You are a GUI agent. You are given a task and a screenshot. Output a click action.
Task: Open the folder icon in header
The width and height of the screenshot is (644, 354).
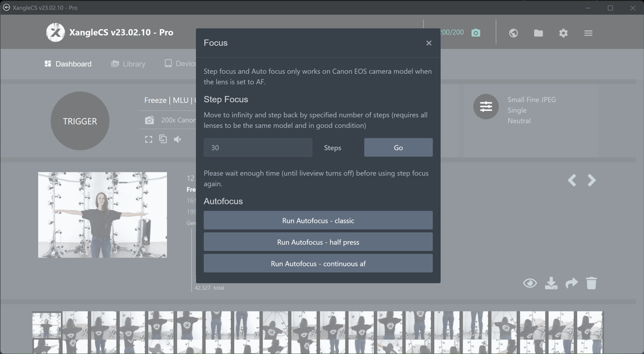pos(538,33)
